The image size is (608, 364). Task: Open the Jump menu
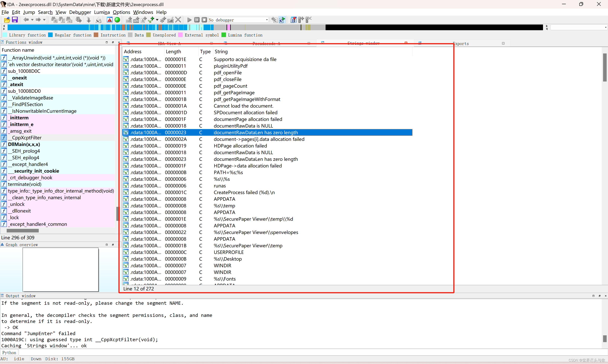click(x=29, y=12)
